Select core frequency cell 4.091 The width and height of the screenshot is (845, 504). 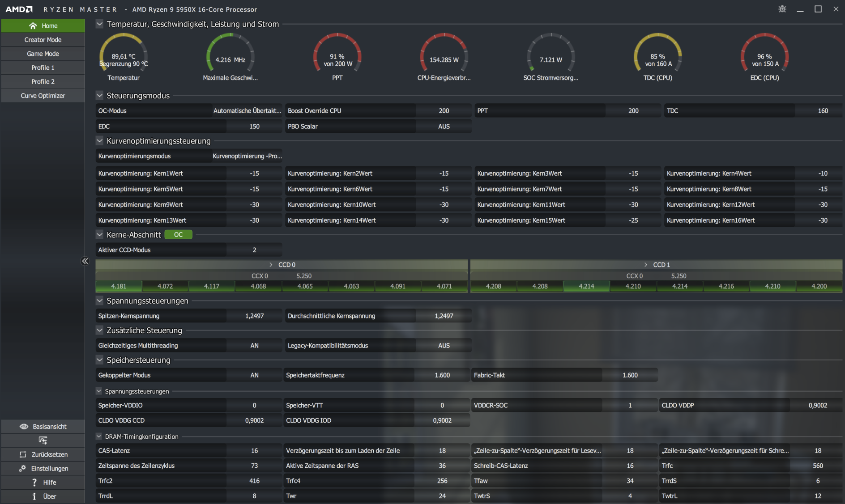click(398, 286)
